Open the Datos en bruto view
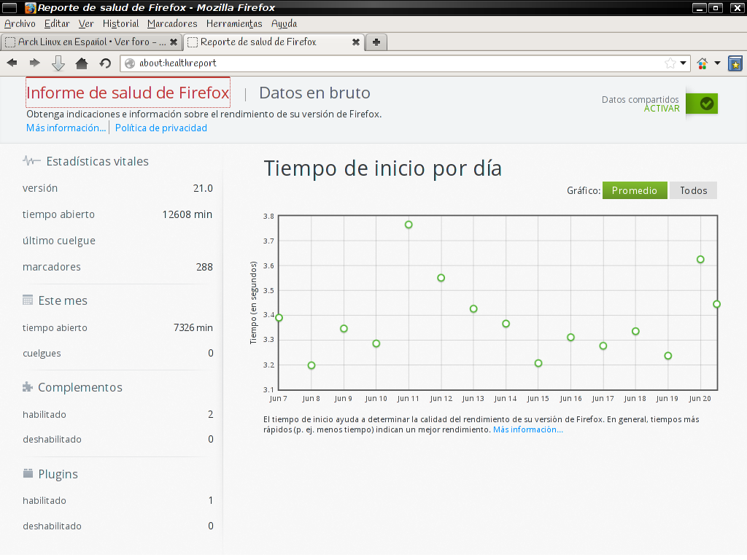Screen dimensions: 747x560 click(x=314, y=93)
